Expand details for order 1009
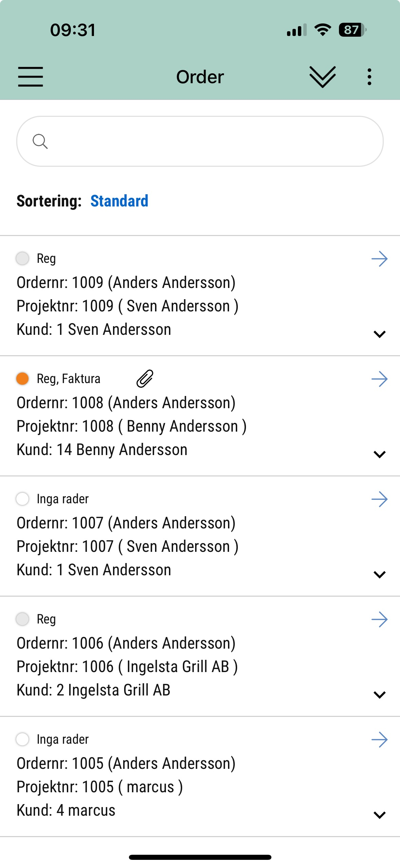Viewport: 400px width, 868px height. tap(379, 334)
